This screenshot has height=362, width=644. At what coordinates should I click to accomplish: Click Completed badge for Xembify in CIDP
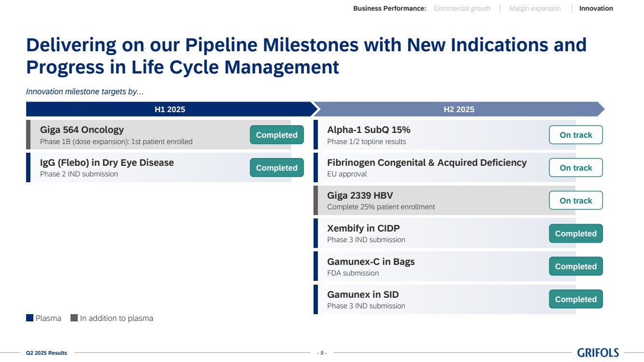(x=575, y=233)
